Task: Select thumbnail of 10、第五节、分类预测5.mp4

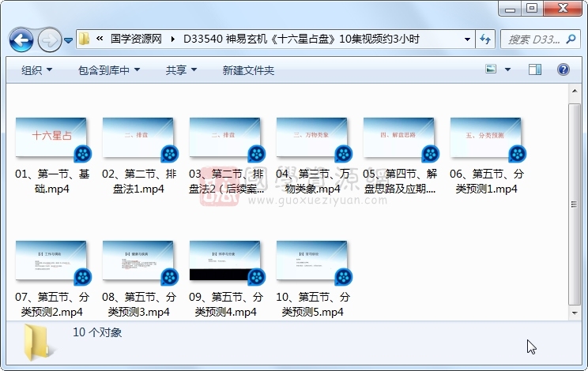Action: 312,260
